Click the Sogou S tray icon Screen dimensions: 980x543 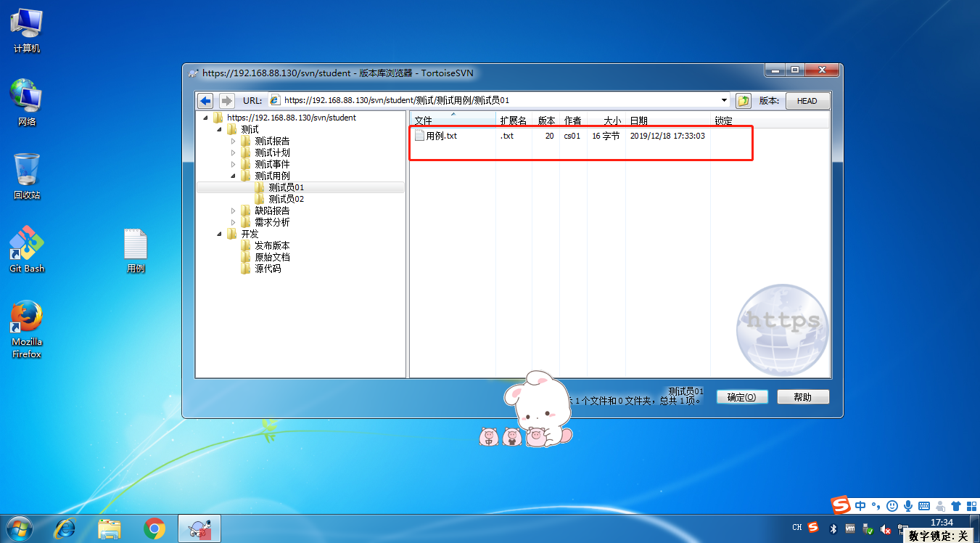(813, 527)
